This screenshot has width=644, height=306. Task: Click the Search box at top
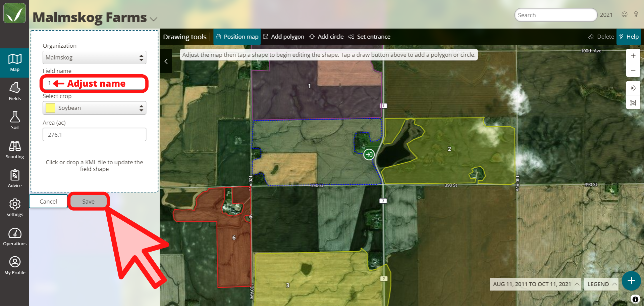tap(555, 15)
